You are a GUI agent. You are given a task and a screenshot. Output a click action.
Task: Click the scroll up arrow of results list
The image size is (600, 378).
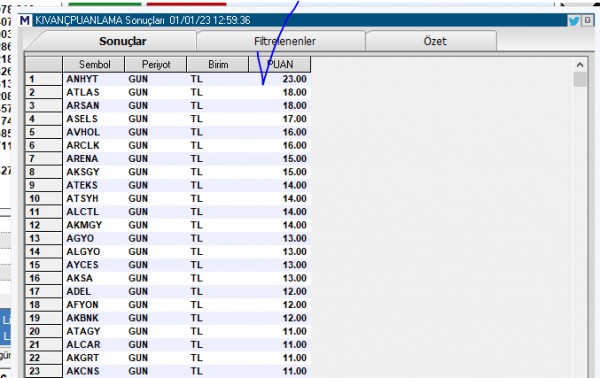point(580,65)
